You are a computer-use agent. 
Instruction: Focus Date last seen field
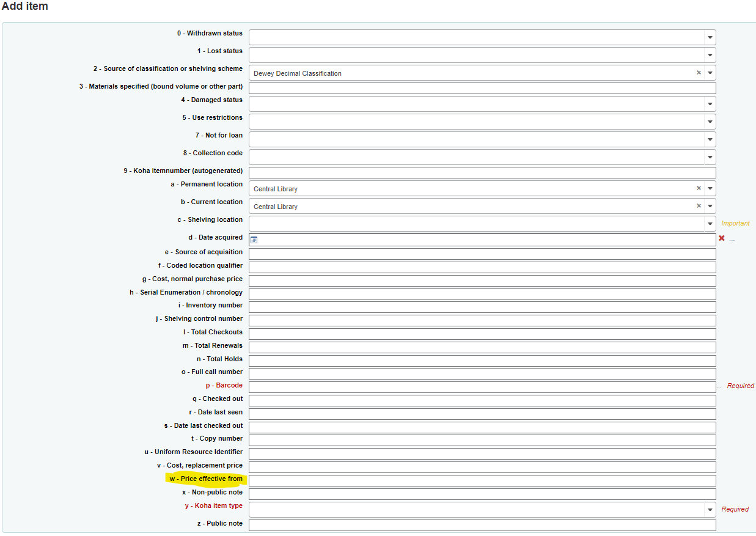click(482, 414)
